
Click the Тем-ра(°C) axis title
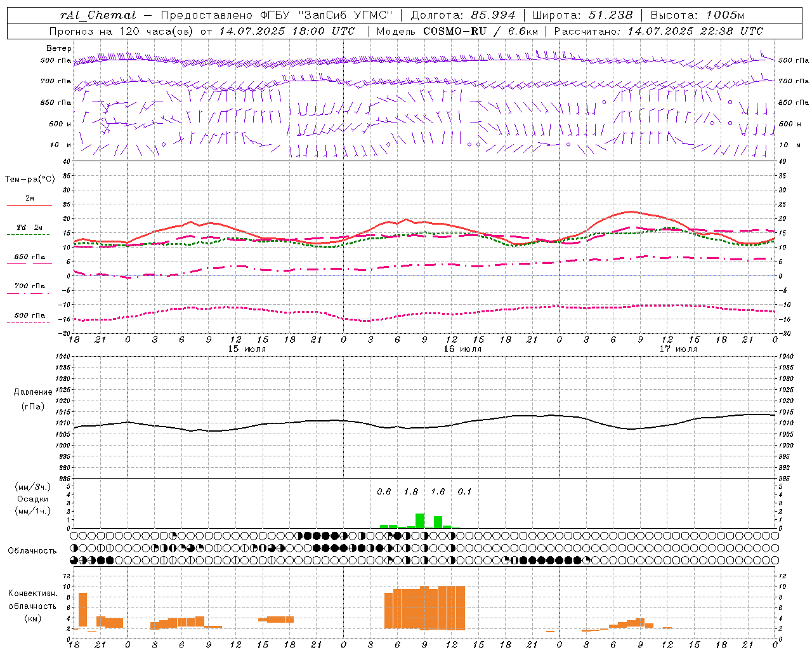coord(30,180)
